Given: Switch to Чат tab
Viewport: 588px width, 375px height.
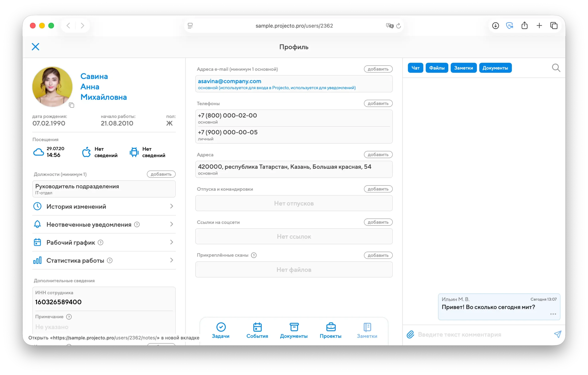Looking at the screenshot, I should pyautogui.click(x=415, y=68).
